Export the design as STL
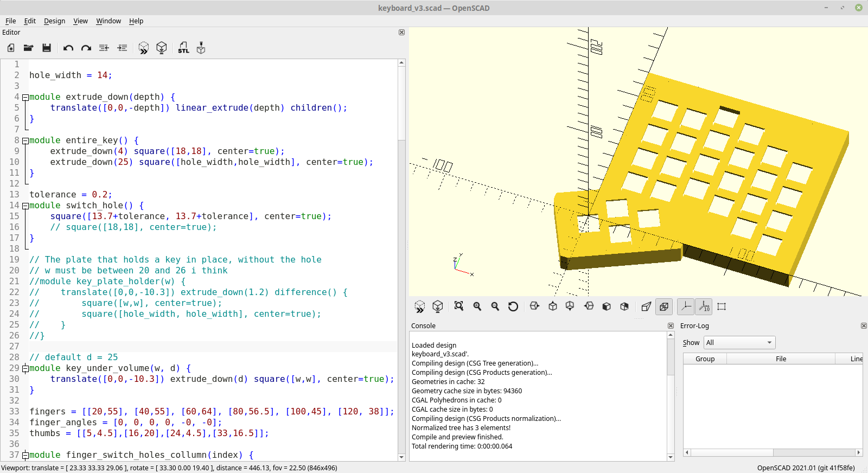This screenshot has width=868, height=473. pos(183,48)
